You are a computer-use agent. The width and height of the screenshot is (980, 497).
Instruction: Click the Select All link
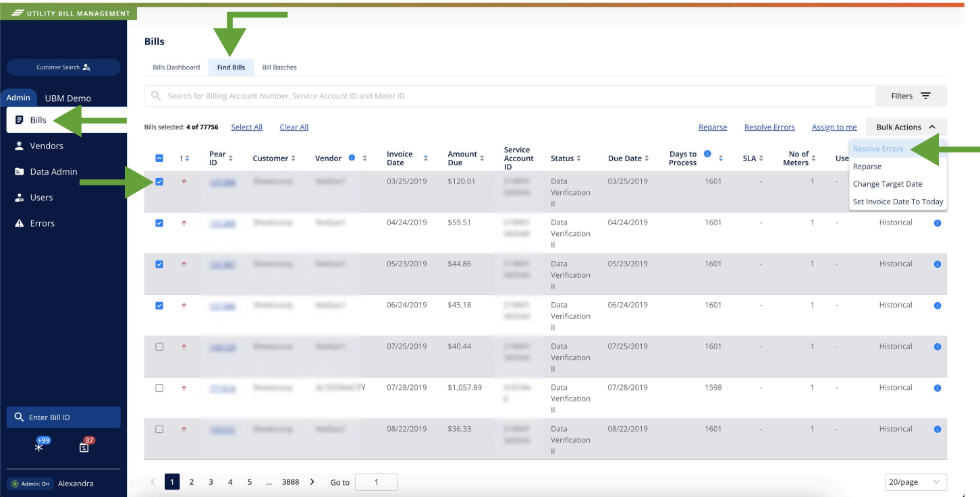click(x=246, y=127)
